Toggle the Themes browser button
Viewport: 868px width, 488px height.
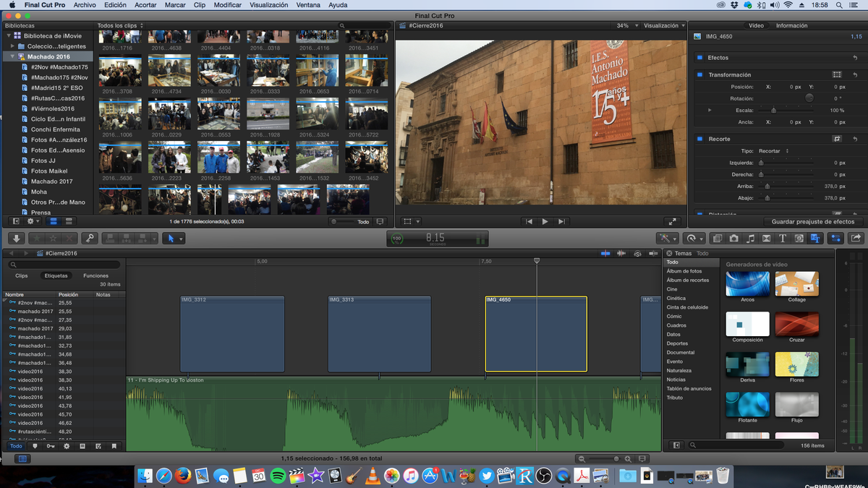pos(815,238)
